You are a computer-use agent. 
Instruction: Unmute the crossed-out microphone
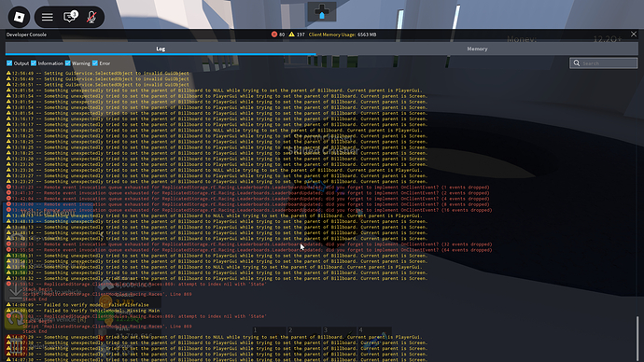(91, 17)
